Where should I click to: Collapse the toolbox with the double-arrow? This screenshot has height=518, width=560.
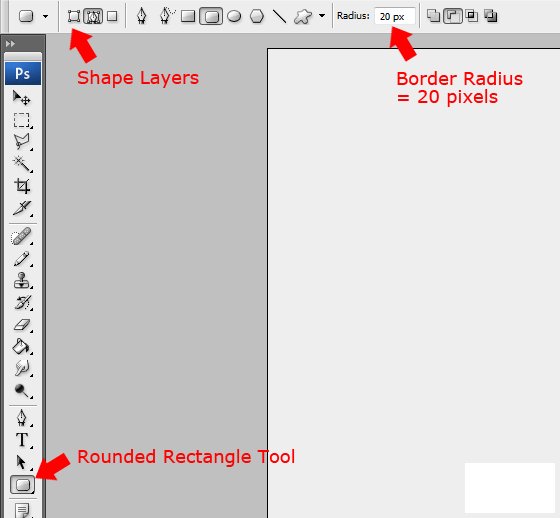10,44
